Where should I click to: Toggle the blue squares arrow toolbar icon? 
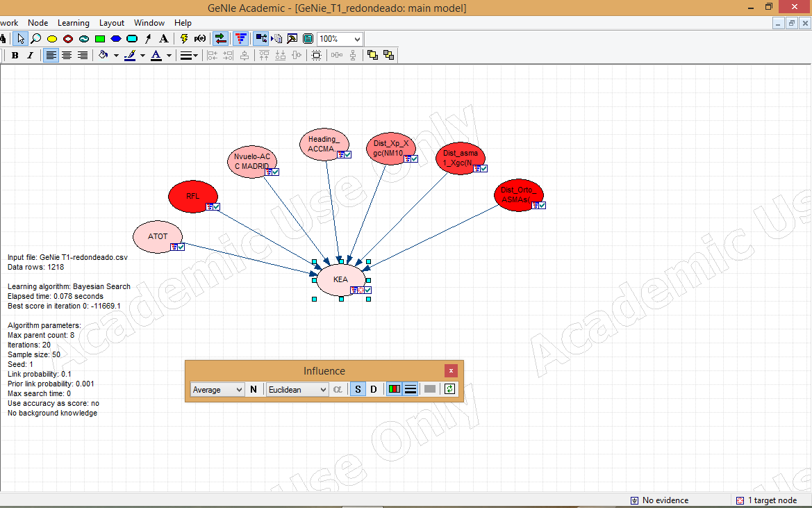[261, 39]
